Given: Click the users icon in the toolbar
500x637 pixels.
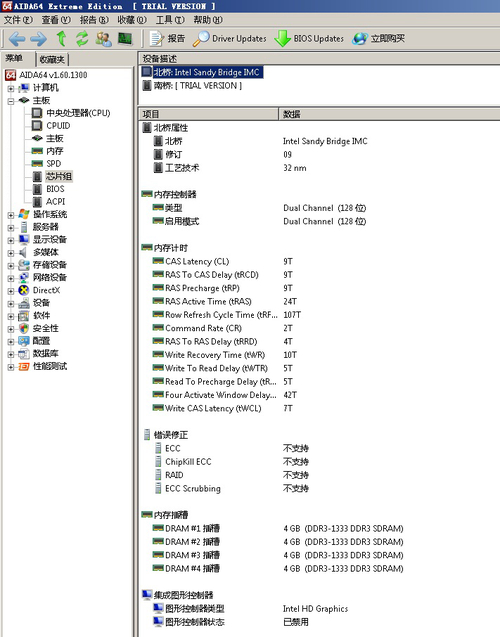Looking at the screenshot, I should coord(104,39).
